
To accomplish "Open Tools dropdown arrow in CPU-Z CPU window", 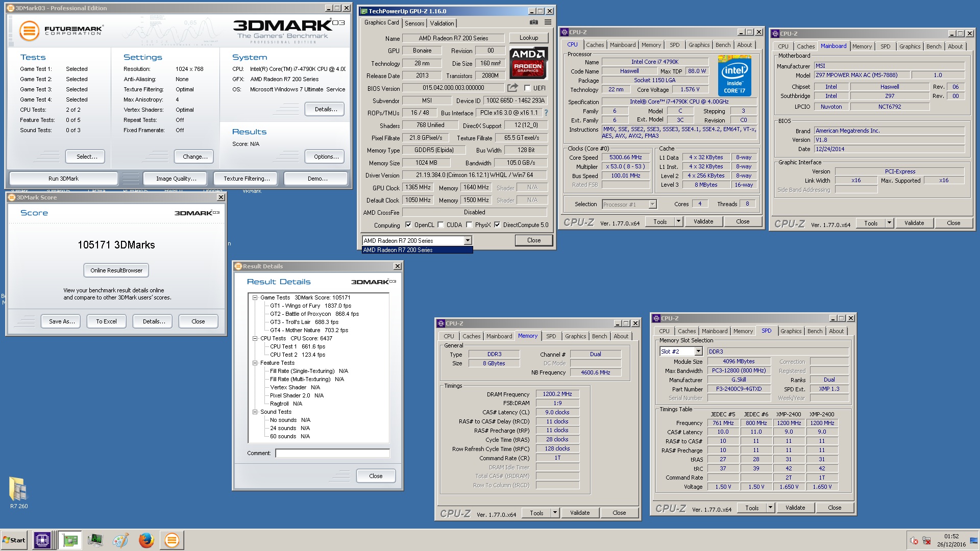I will click(x=678, y=221).
